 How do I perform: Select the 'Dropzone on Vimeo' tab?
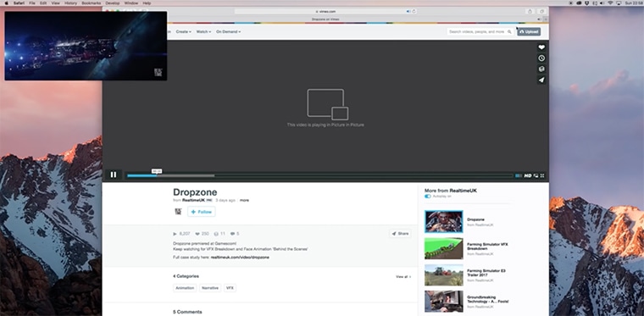pos(325,19)
